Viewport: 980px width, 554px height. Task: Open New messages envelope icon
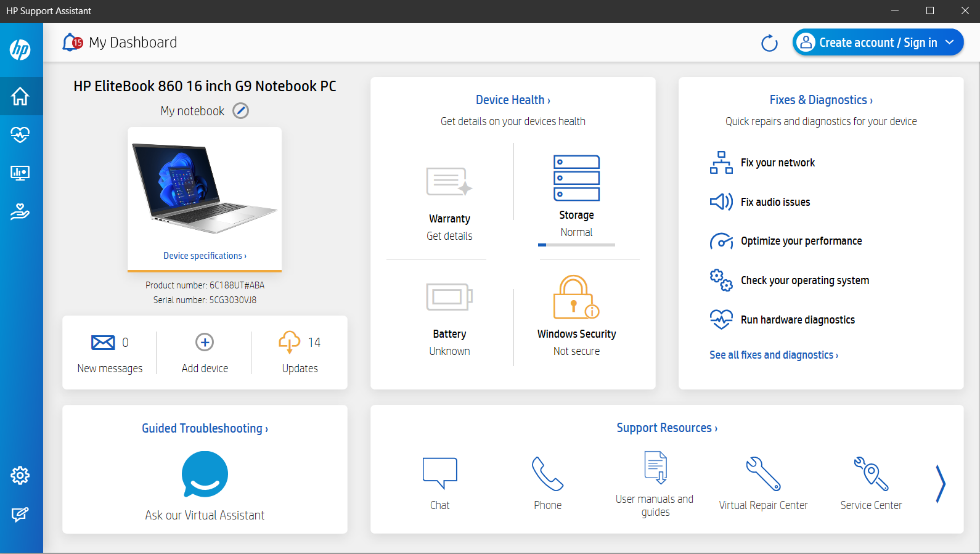tap(103, 342)
